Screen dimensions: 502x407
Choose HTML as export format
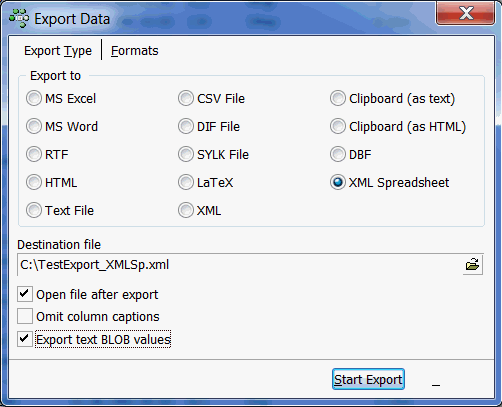tap(34, 183)
